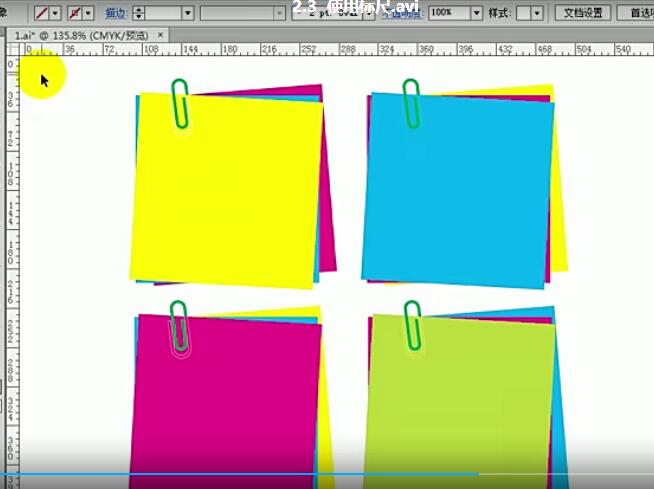654x489 pixels.
Task: Click the stroke color swatch
Action: point(74,13)
